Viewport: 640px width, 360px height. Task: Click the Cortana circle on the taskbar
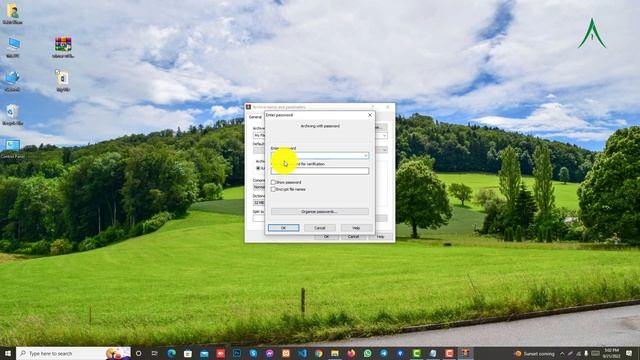(x=138, y=353)
